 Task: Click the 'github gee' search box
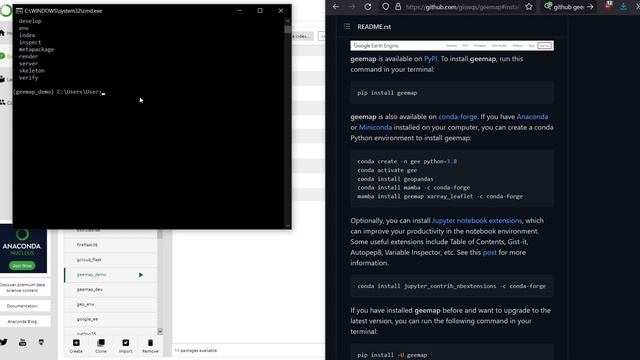(x=569, y=7)
